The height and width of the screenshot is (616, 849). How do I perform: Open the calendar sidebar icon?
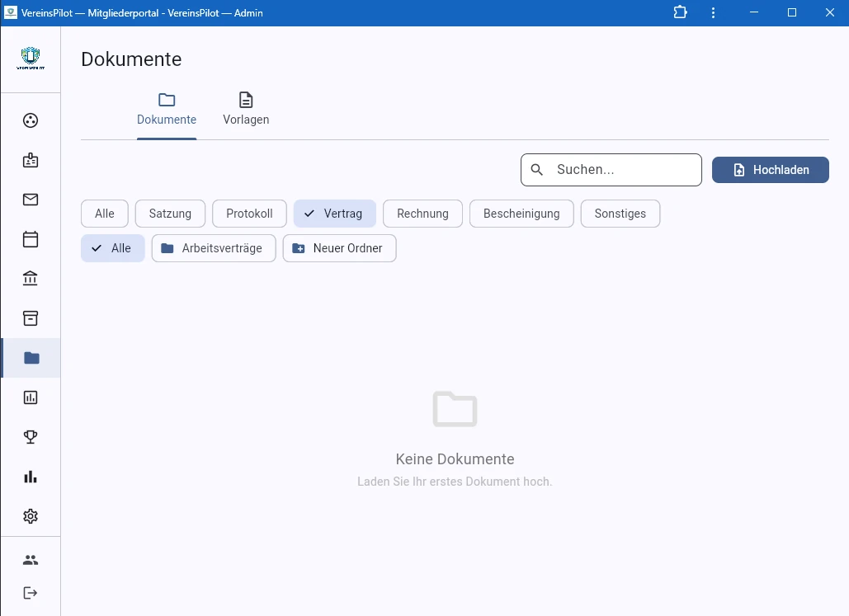pyautogui.click(x=31, y=239)
